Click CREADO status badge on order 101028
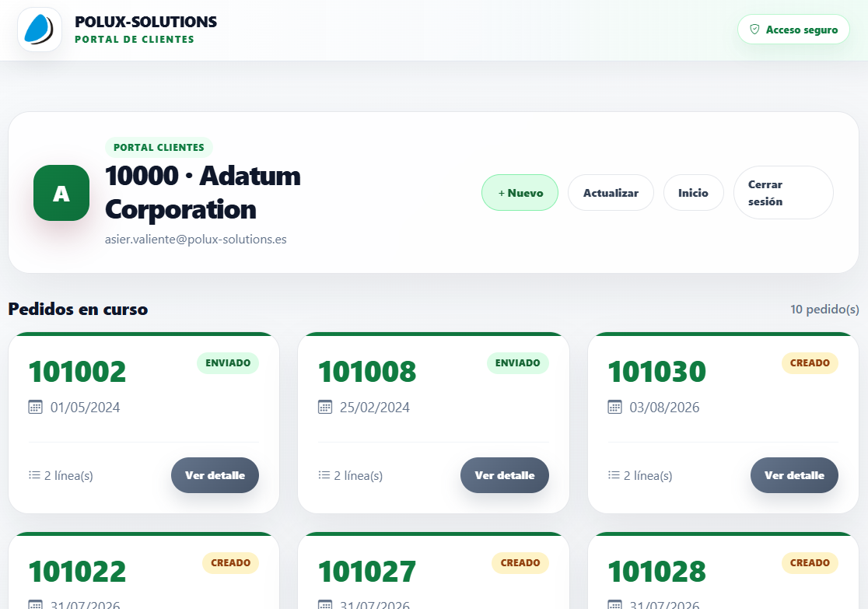This screenshot has width=868, height=609. tap(810, 563)
